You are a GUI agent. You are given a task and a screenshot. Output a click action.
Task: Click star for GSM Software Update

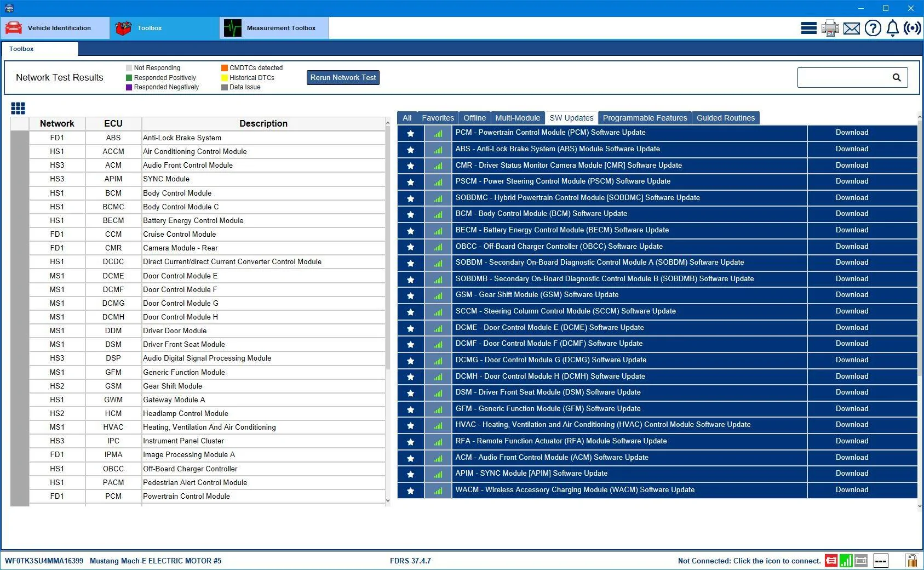coord(410,295)
